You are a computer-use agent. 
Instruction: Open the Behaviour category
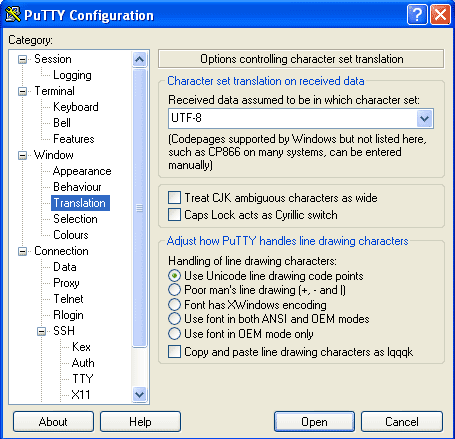tap(77, 187)
